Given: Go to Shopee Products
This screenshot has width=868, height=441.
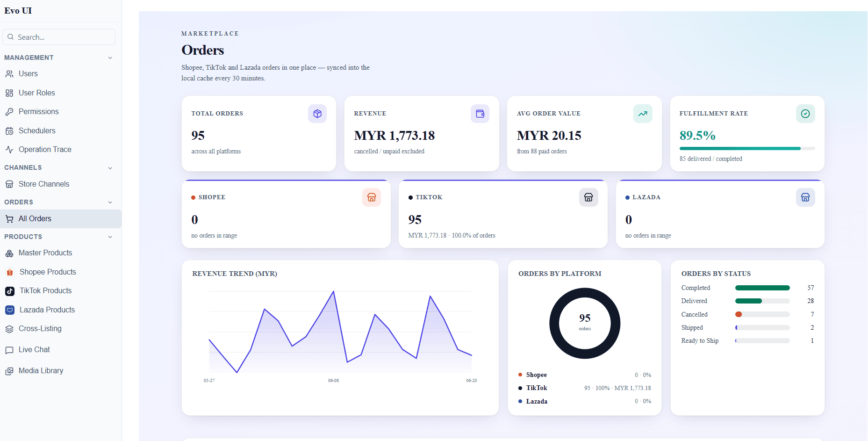Looking at the screenshot, I should click(61, 272).
